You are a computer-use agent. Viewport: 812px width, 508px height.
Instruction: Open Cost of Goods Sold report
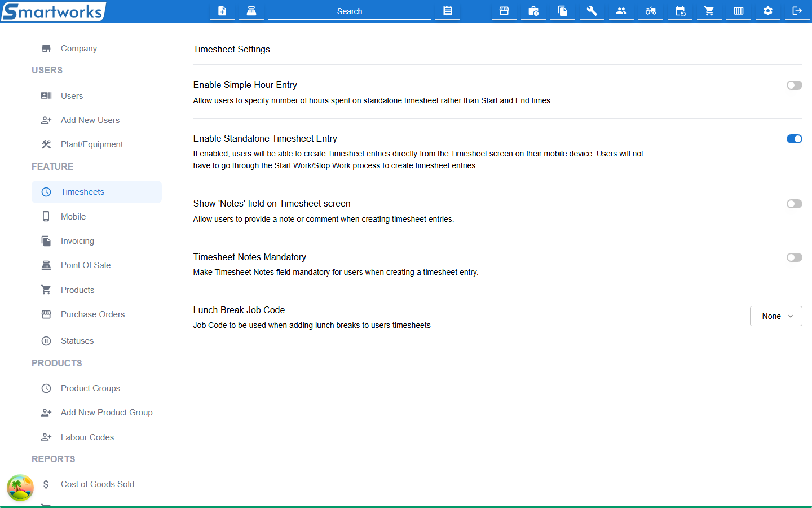(x=96, y=484)
